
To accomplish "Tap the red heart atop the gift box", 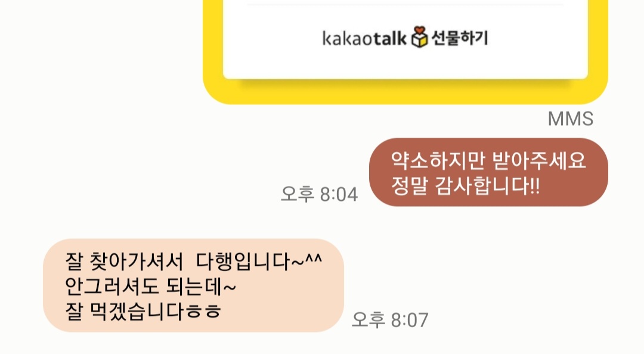I will point(419,30).
